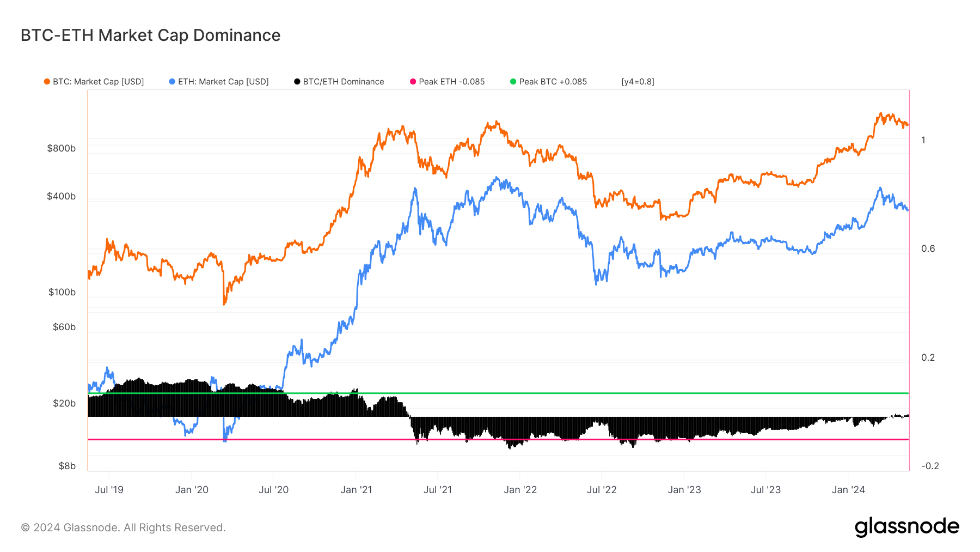Screen dimensions: 980x552
Task: Click the Glassnode copyright notice text
Action: [x=123, y=527]
